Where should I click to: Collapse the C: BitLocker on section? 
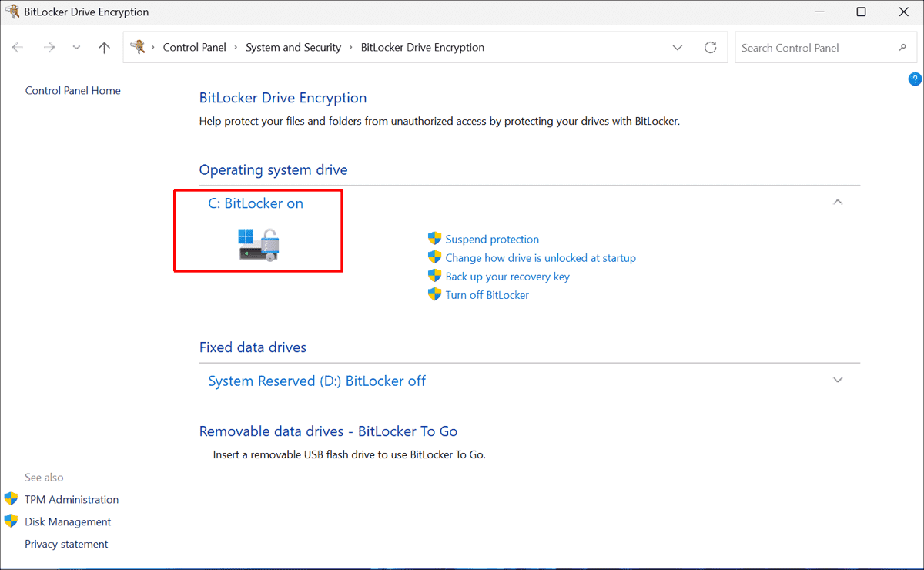coord(837,202)
